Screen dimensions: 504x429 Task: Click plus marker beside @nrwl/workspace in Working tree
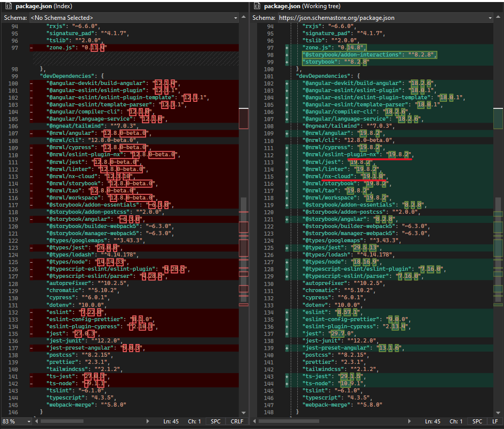point(287,198)
